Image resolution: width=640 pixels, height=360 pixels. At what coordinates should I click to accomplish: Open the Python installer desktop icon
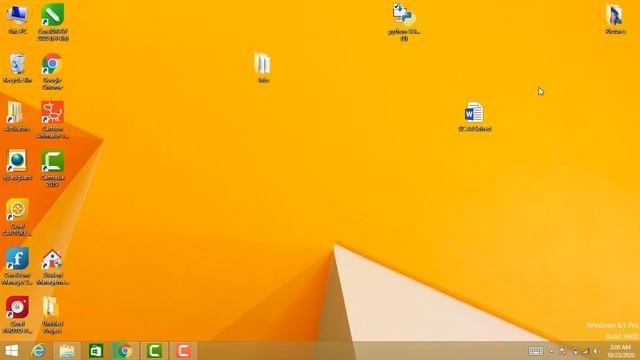pyautogui.click(x=404, y=22)
